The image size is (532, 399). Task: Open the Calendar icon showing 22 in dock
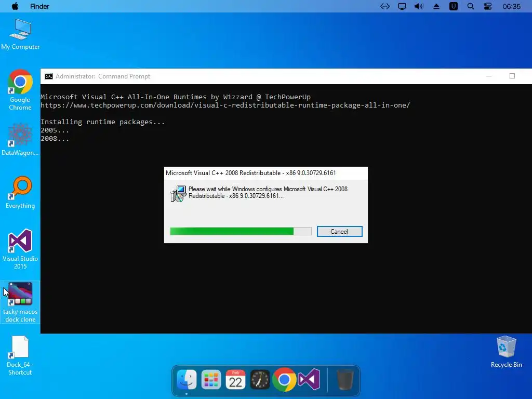(x=235, y=380)
